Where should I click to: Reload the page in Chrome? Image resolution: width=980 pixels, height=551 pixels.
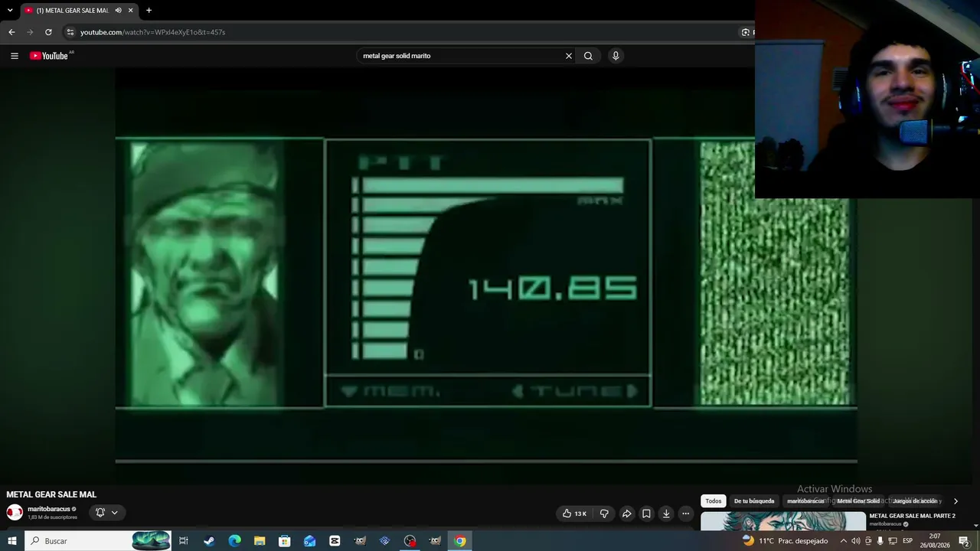click(48, 32)
